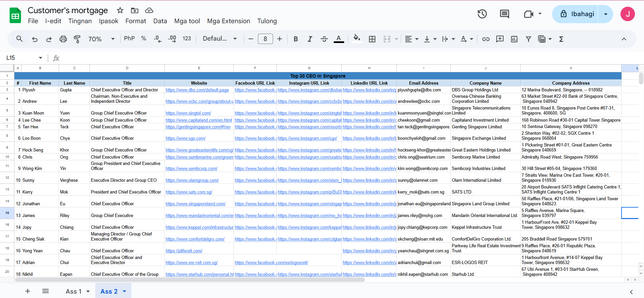
Task: Click the move-to-folder icon
Action: click(135, 10)
